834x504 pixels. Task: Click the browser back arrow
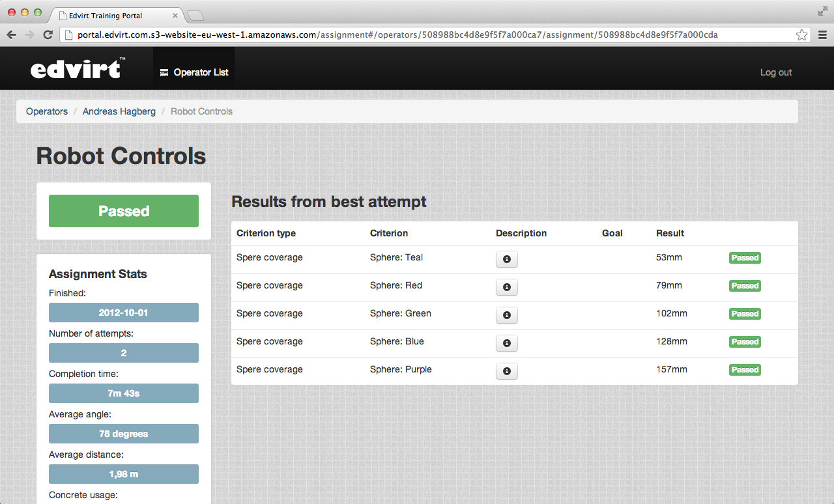click(12, 35)
